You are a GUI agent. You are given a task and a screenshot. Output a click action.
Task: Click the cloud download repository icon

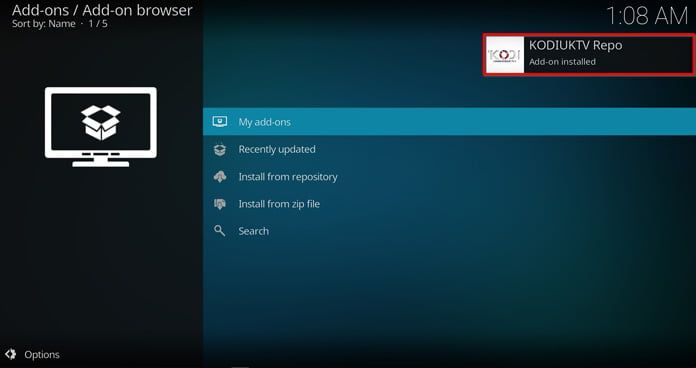pyautogui.click(x=220, y=177)
